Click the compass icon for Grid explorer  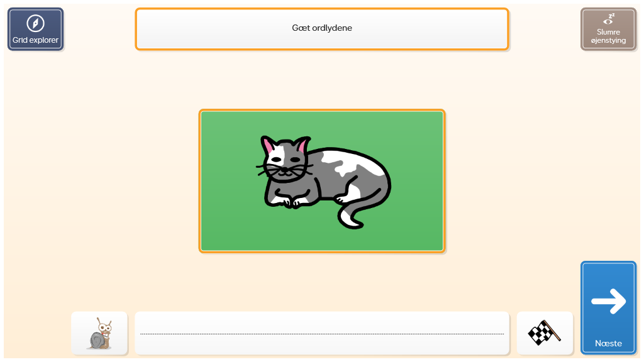(x=35, y=23)
